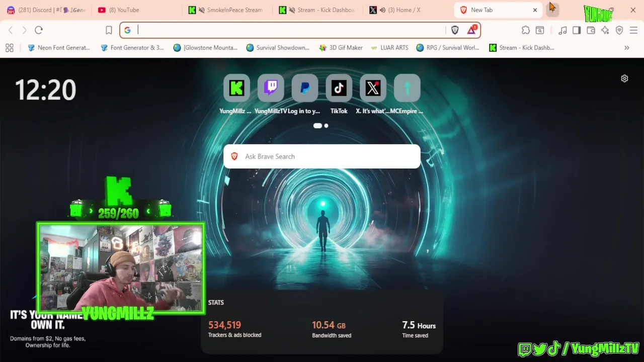Close the New Tab tab
Image resolution: width=644 pixels, height=362 pixels.
point(535,10)
